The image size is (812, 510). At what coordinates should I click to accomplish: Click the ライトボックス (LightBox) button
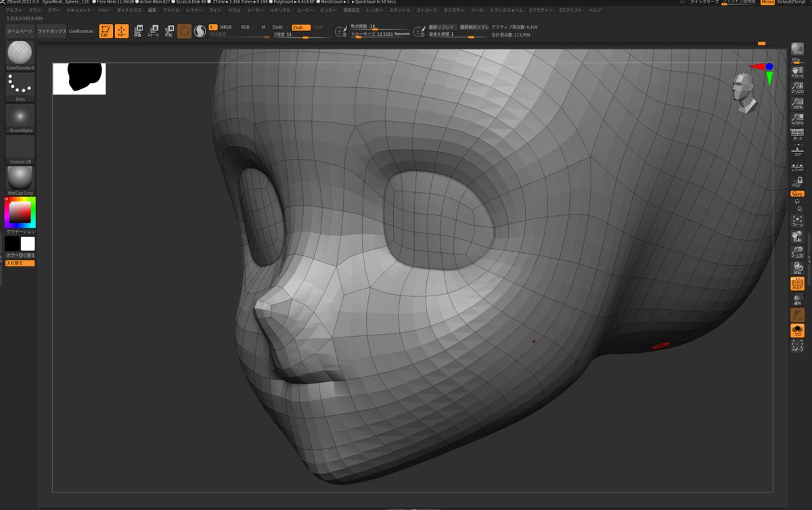point(51,31)
